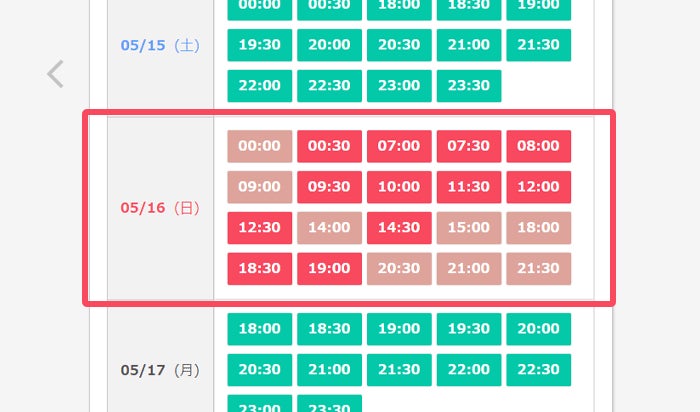Choose the 19:00 slot on 05/16

coord(329,268)
